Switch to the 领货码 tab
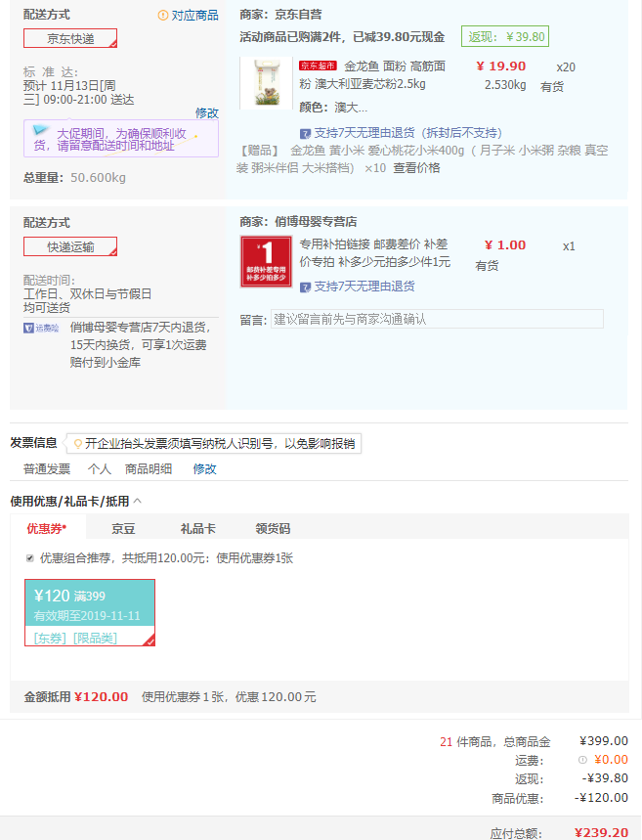642x840 pixels. pos(273,529)
